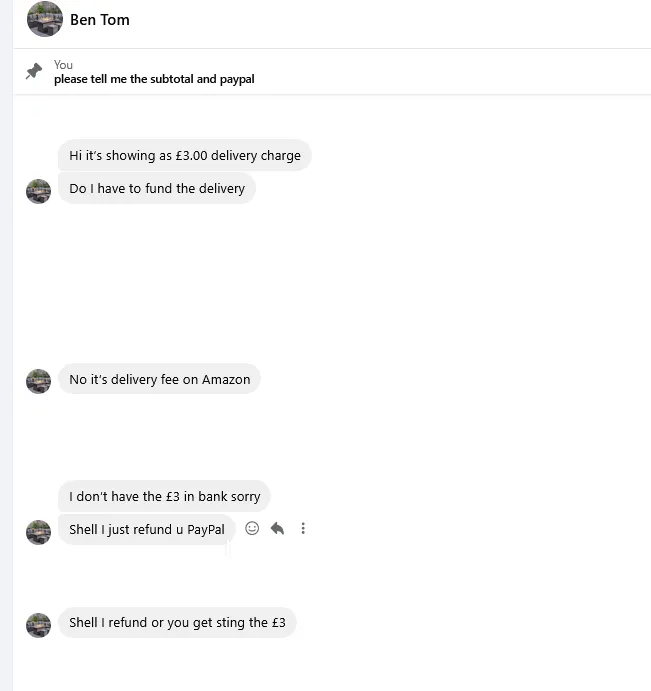Click 'Shell I refund or you get sting' message
This screenshot has height=691, width=651.
(177, 622)
